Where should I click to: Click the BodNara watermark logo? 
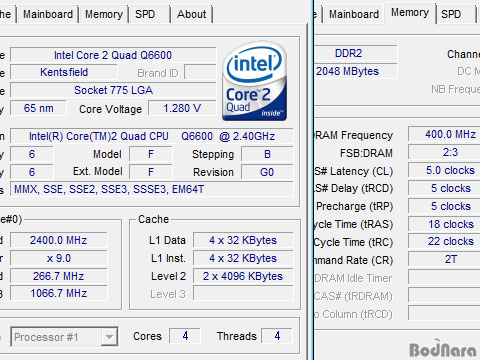tap(443, 349)
